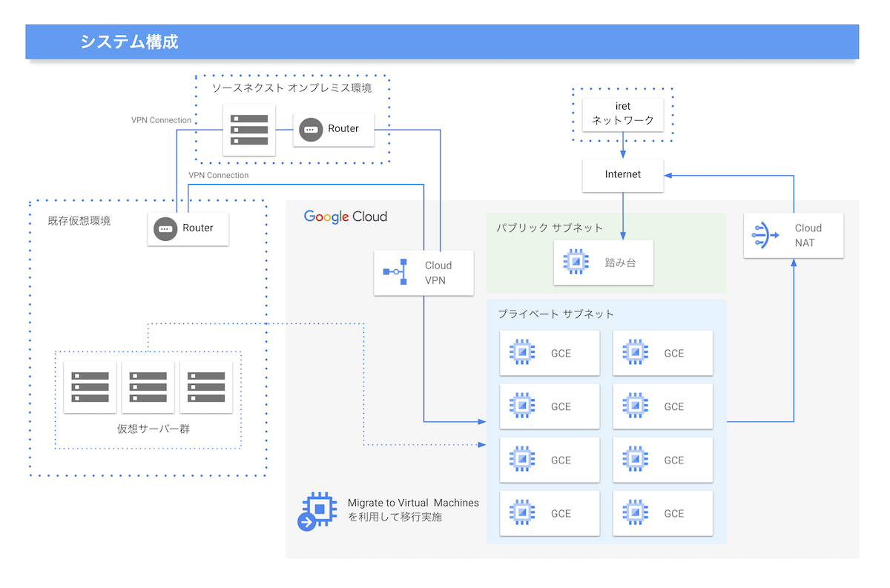The height and width of the screenshot is (588, 890).
Task: Click the GCE chip icon, second row left column
Action: pos(522,406)
